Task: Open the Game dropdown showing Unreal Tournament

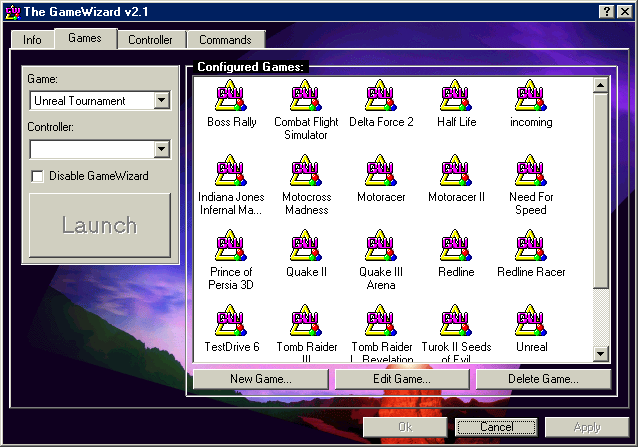Action: (x=162, y=100)
